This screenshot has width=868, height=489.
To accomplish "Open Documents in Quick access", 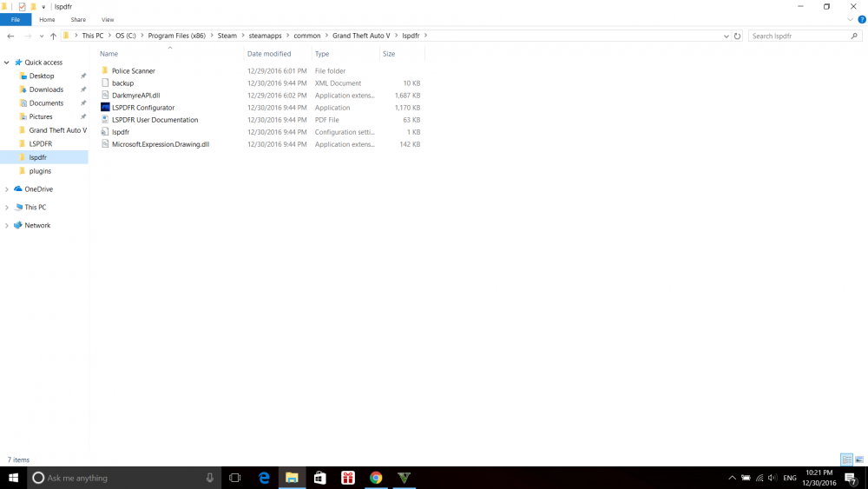I will (46, 103).
